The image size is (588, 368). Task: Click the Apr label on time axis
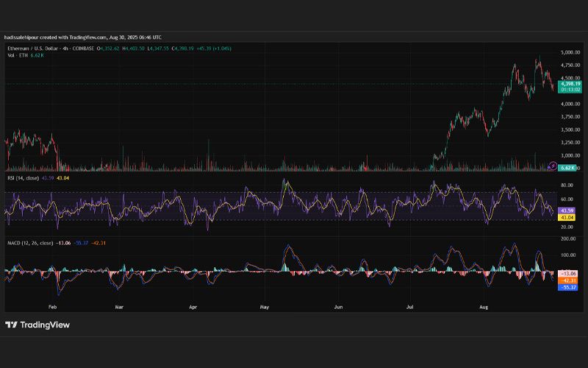click(x=193, y=307)
